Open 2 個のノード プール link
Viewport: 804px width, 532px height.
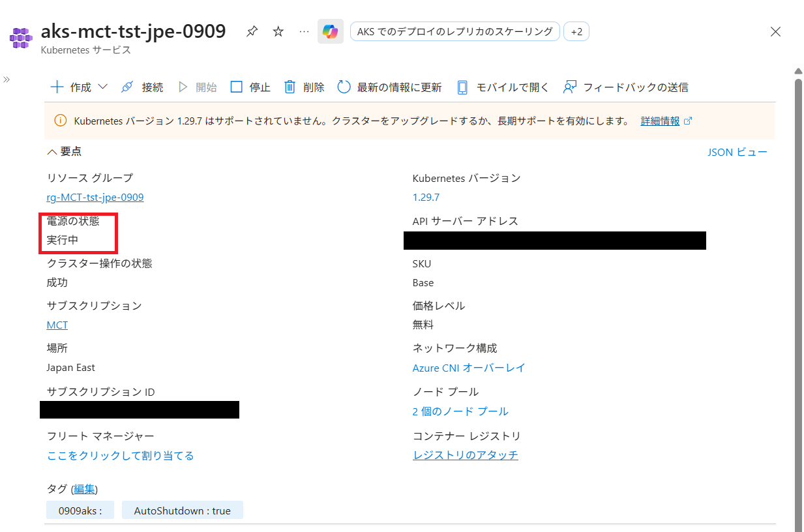pos(460,411)
